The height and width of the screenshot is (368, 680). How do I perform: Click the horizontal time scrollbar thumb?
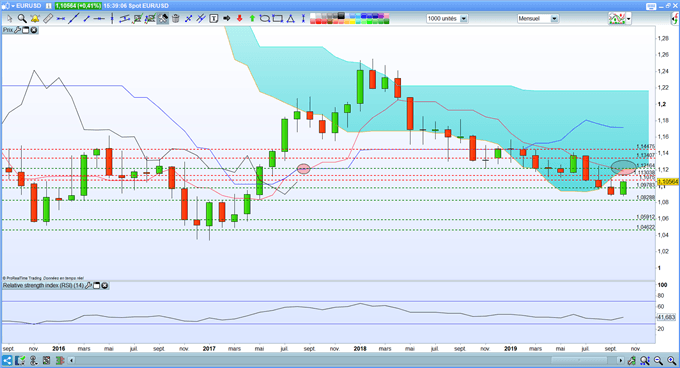click(x=579, y=360)
